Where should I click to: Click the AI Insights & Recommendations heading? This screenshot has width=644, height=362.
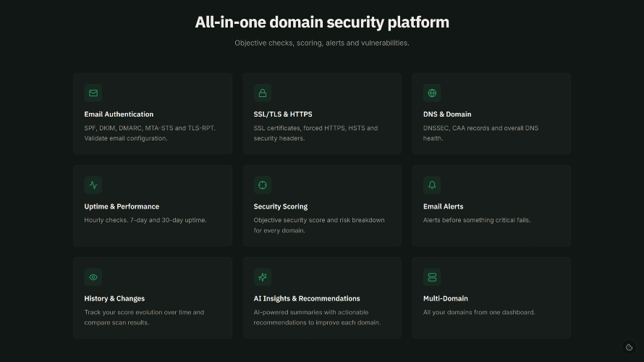[x=306, y=298]
